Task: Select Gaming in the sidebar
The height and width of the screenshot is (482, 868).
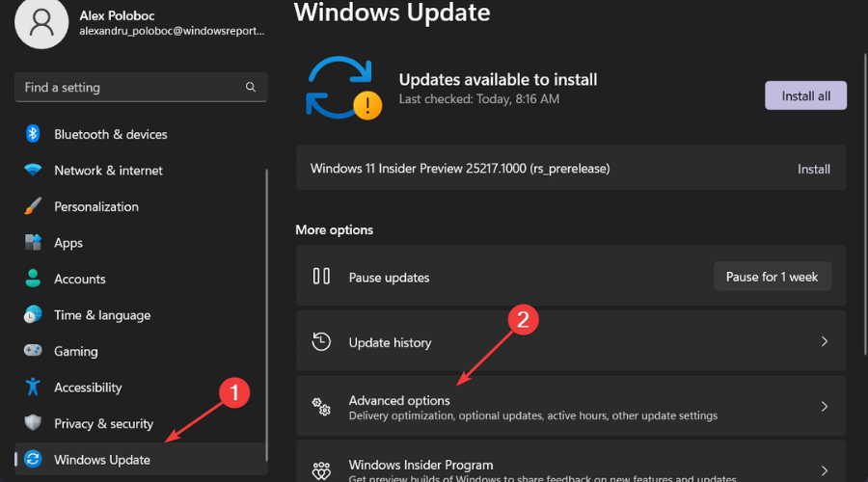Action: pyautogui.click(x=141, y=351)
